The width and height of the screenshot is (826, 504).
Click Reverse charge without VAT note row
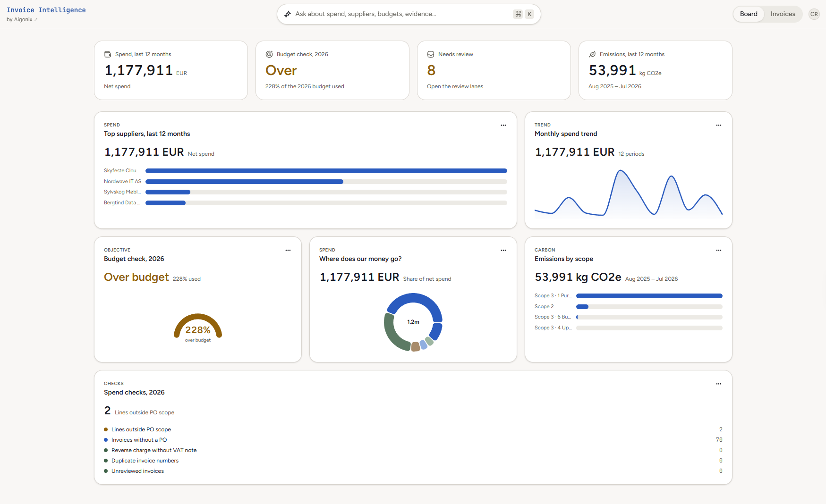coord(413,450)
